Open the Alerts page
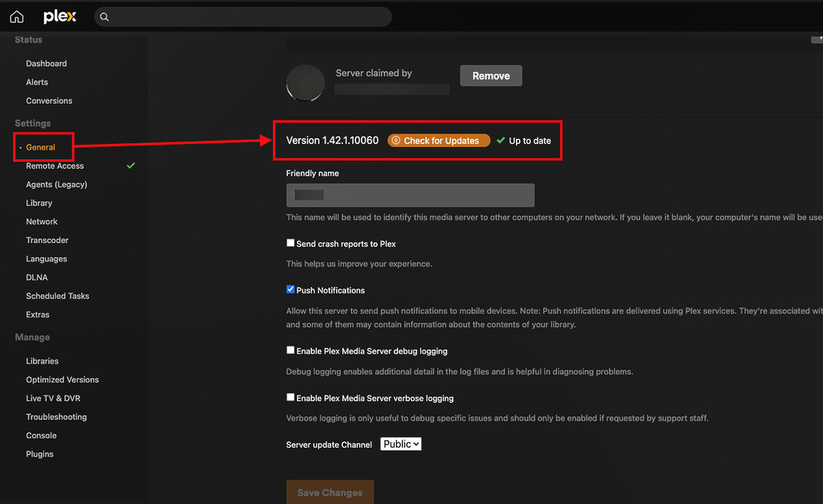Viewport: 823px width, 504px height. [x=37, y=82]
